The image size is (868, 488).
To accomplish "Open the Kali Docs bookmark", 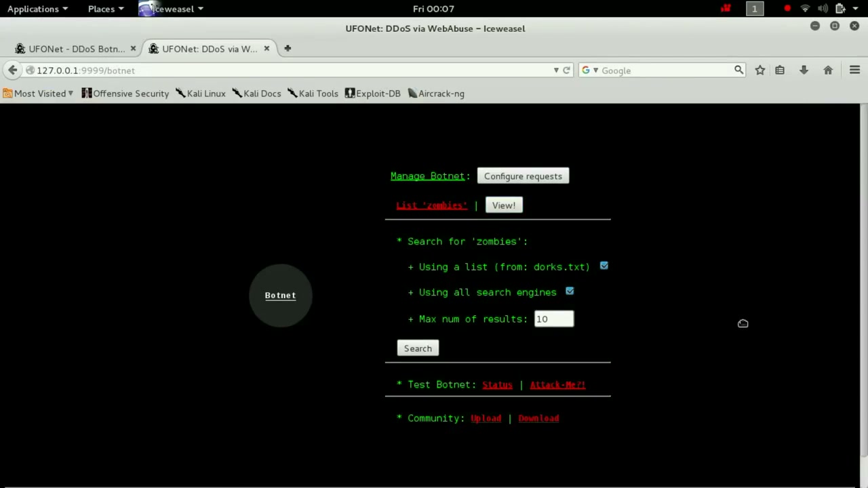I will (x=256, y=94).
